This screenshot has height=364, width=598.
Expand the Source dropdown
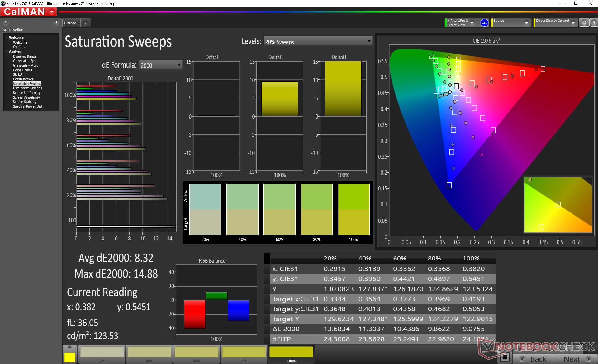coord(526,23)
